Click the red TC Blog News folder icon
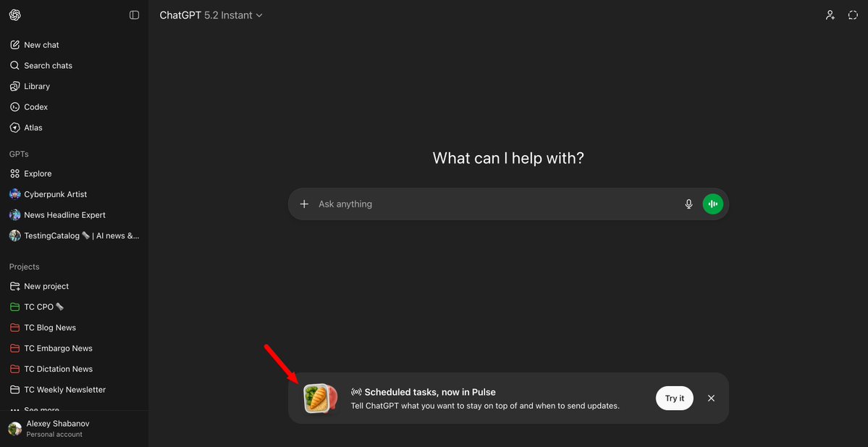The image size is (868, 447). click(x=15, y=327)
